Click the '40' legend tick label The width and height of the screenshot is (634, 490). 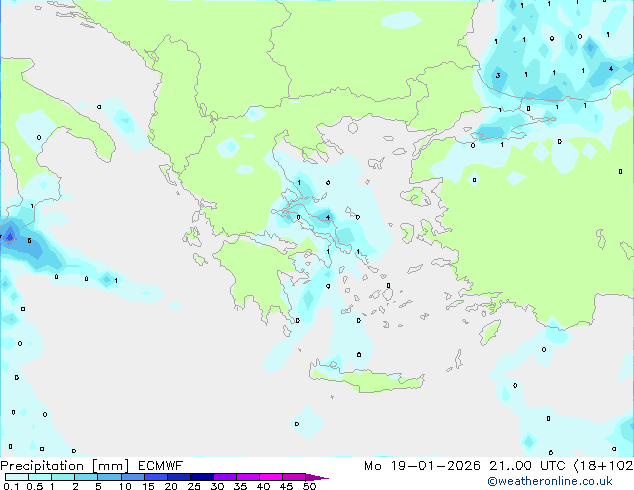click(x=263, y=486)
